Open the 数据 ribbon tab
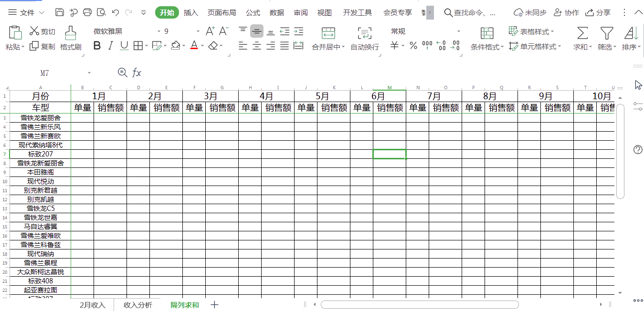The height and width of the screenshot is (311, 644). coord(276,12)
